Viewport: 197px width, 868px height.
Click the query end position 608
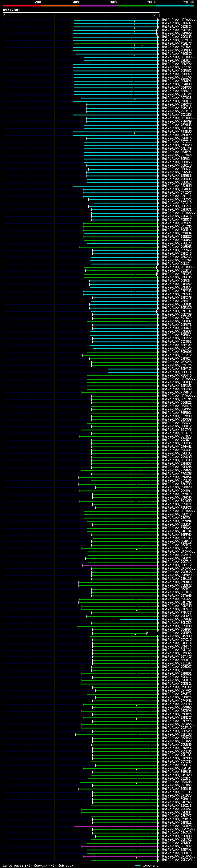(155, 15)
